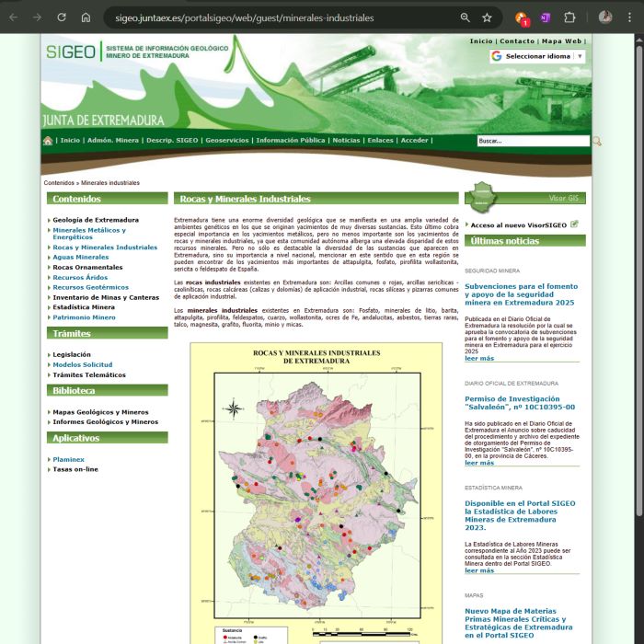Open Mapas Geológicos y Mineros library link
Viewport: 644px width, 644px height.
pyautogui.click(x=100, y=412)
